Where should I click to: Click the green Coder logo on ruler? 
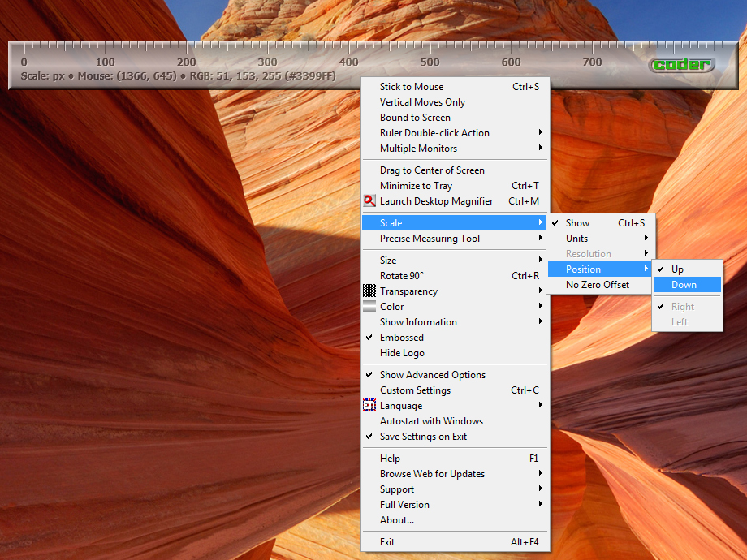pyautogui.click(x=682, y=65)
